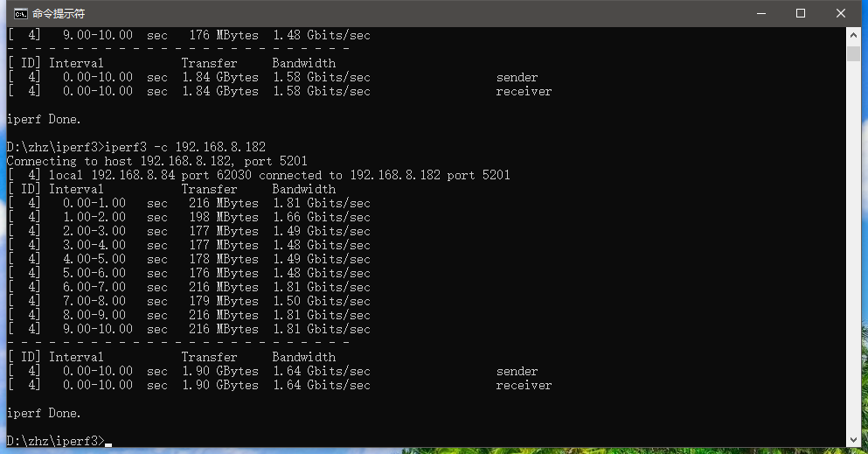The width and height of the screenshot is (868, 454).
Task: Click the bottom prompt 'D:\zhz\iperf3>'
Action: pos(55,441)
